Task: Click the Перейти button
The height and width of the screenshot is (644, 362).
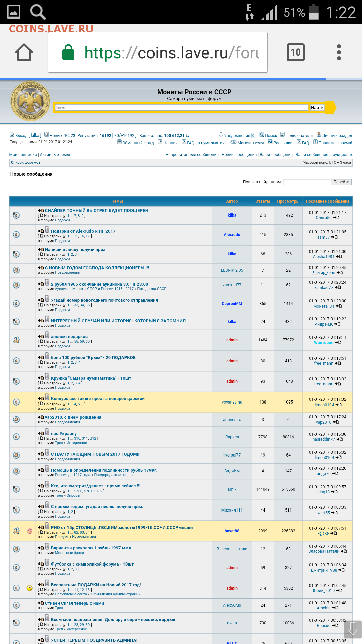Action: pyautogui.click(x=341, y=182)
